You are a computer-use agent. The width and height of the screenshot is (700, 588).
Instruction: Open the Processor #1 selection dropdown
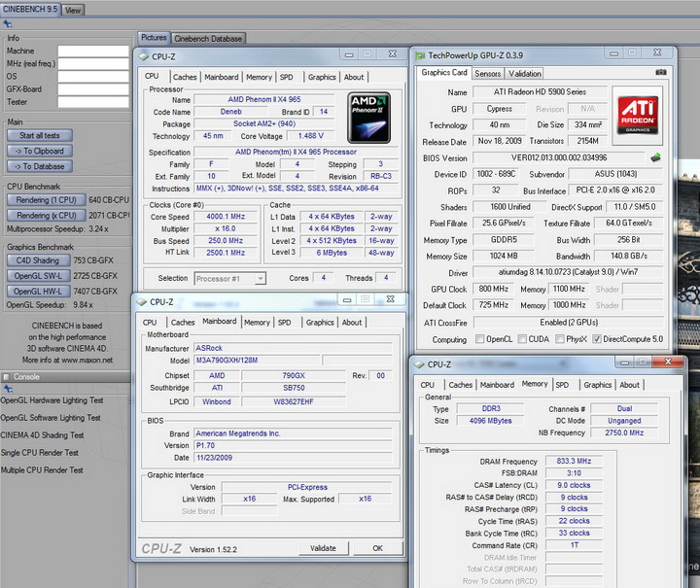[x=229, y=278]
